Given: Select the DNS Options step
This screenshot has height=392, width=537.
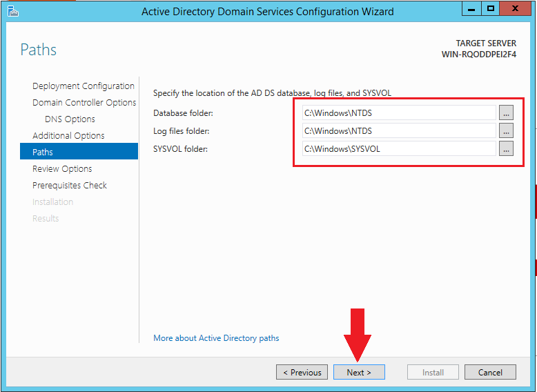Looking at the screenshot, I should (x=70, y=119).
